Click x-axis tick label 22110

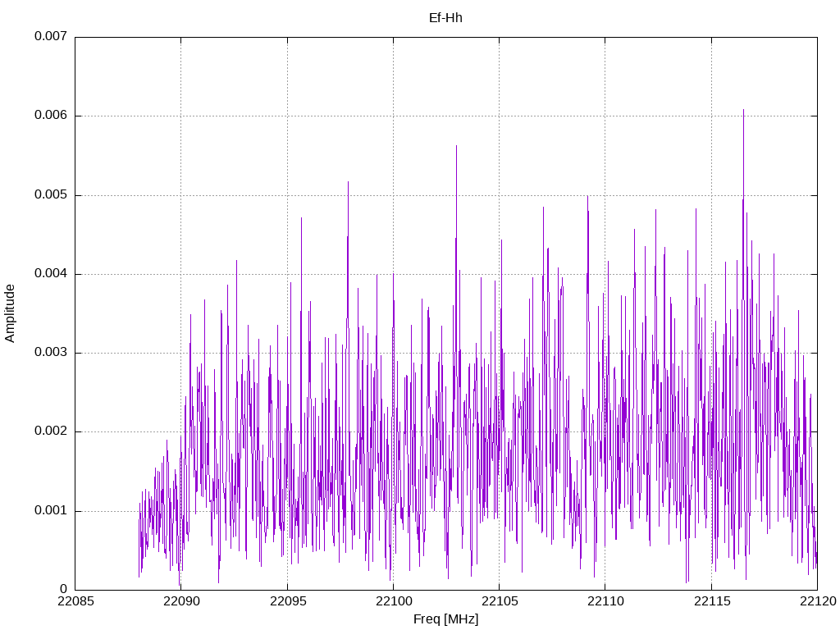pyautogui.click(x=606, y=601)
